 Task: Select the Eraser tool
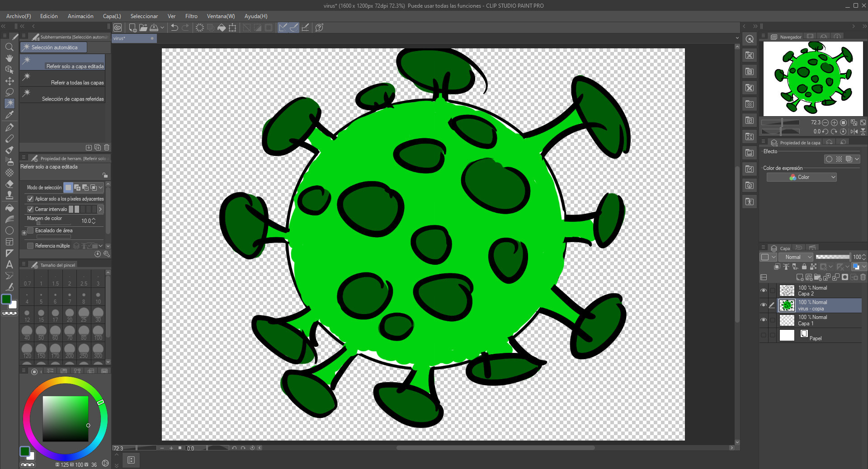[9, 184]
